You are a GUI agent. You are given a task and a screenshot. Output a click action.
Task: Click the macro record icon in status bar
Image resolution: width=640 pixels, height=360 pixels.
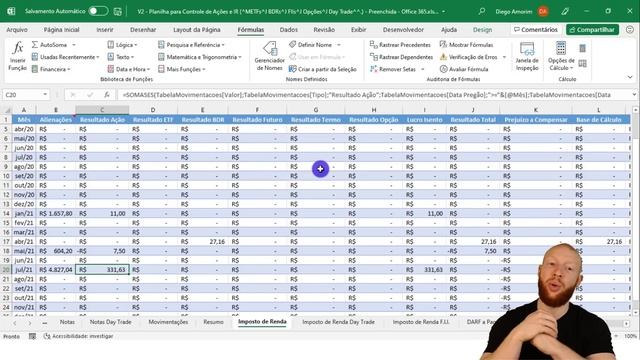tap(32, 336)
